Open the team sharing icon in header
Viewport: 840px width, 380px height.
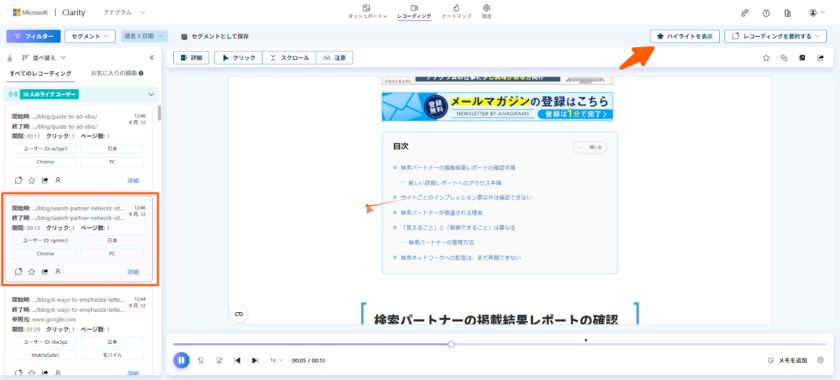click(x=745, y=12)
